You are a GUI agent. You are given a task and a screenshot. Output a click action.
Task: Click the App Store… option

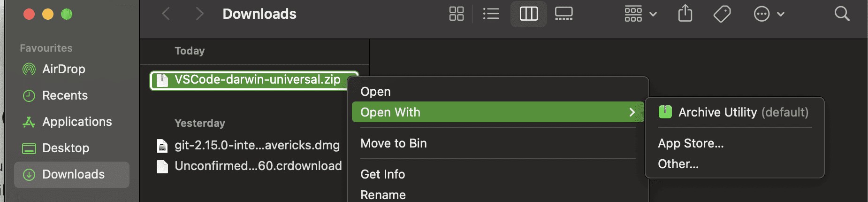click(x=691, y=143)
